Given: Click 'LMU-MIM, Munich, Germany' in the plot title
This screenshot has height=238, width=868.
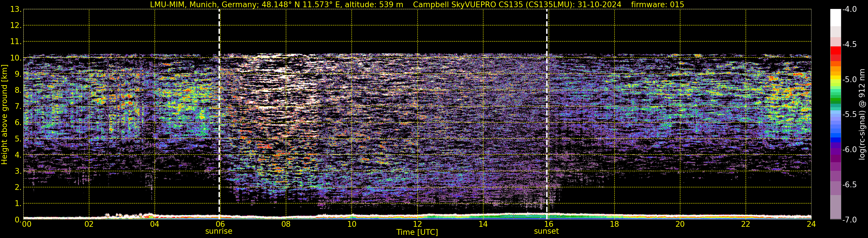Looking at the screenshot, I should pyautogui.click(x=204, y=4).
